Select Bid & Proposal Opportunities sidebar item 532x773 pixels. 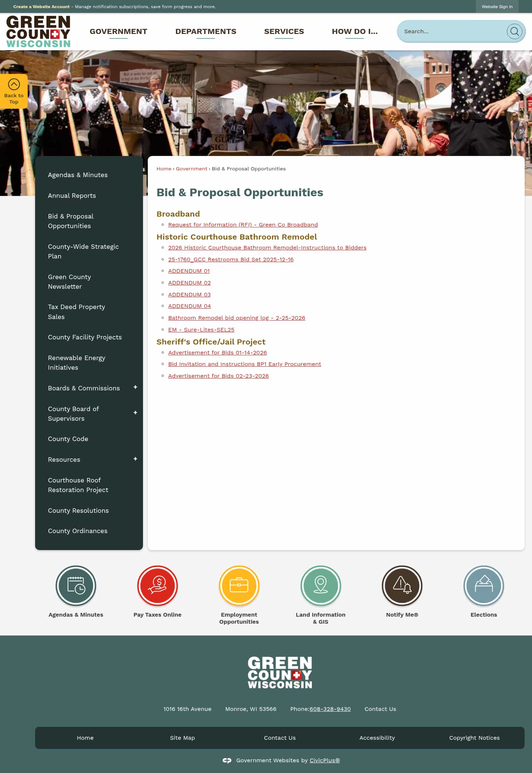(x=71, y=221)
